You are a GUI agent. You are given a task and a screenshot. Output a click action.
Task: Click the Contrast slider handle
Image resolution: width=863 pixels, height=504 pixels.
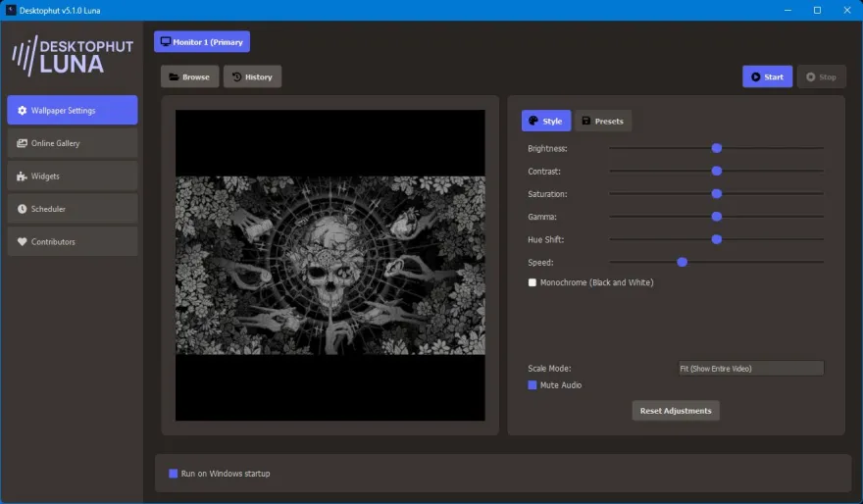717,172
